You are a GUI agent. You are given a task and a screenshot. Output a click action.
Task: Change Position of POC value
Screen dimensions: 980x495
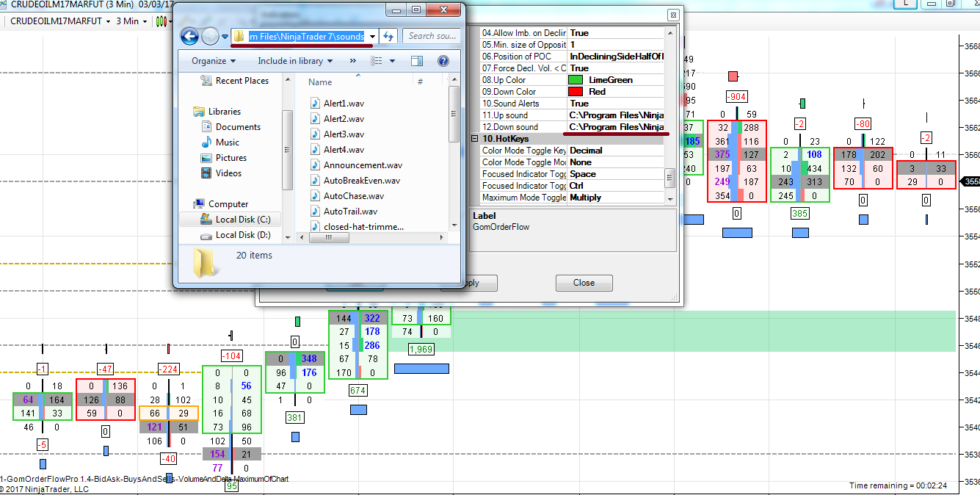(615, 57)
